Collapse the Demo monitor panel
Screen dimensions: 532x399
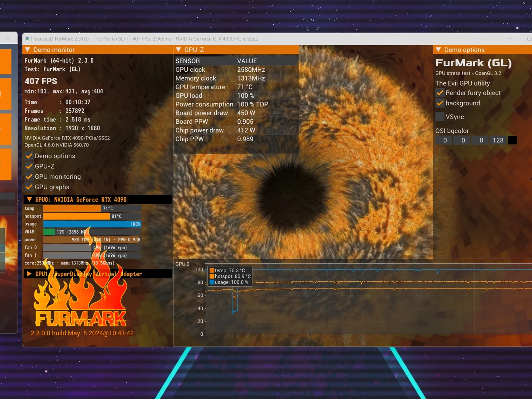click(x=28, y=50)
